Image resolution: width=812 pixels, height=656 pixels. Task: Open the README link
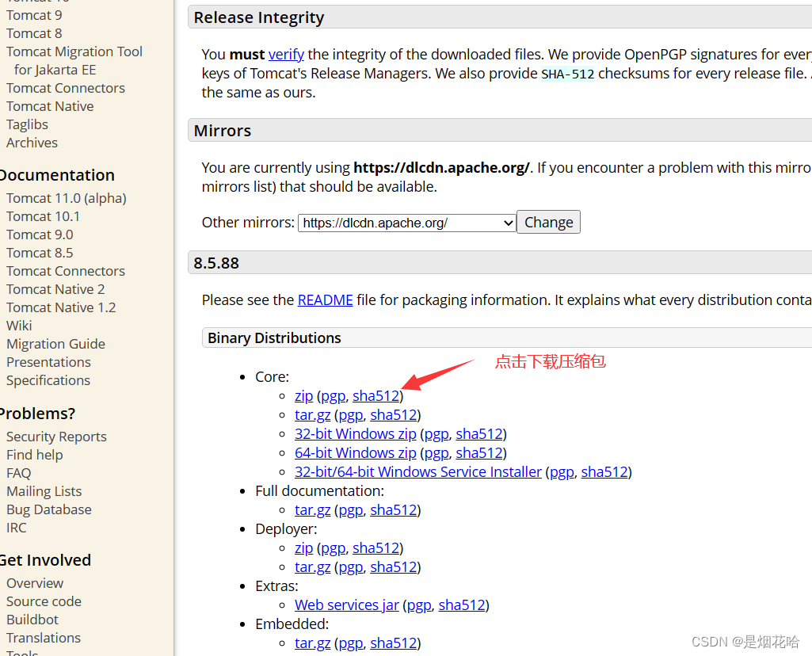326,299
